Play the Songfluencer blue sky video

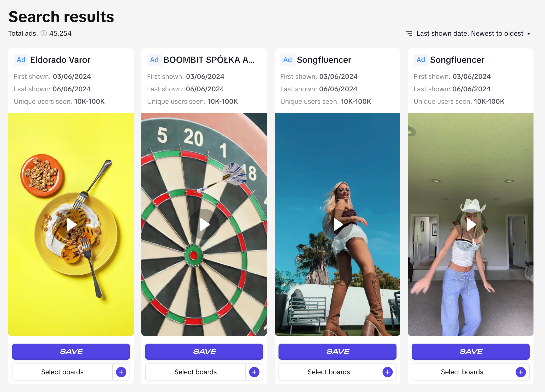(x=337, y=225)
